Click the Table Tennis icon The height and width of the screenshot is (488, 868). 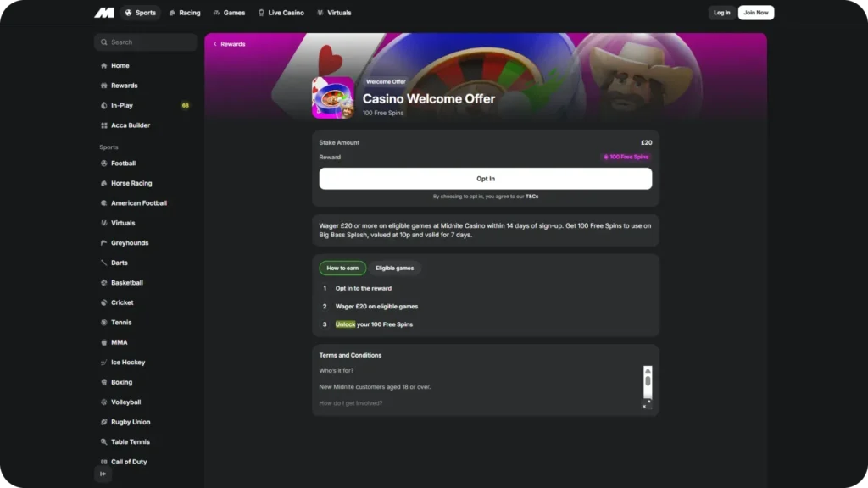pyautogui.click(x=104, y=442)
